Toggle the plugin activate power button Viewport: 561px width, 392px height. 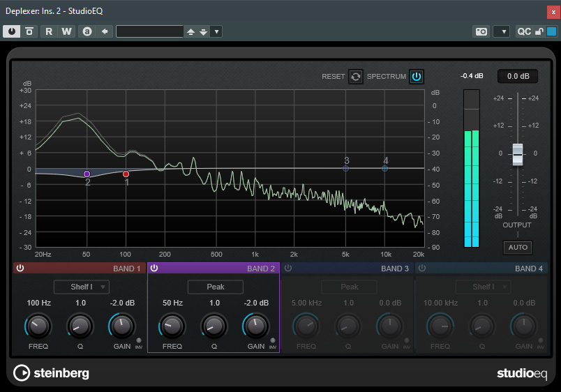pyautogui.click(x=12, y=31)
